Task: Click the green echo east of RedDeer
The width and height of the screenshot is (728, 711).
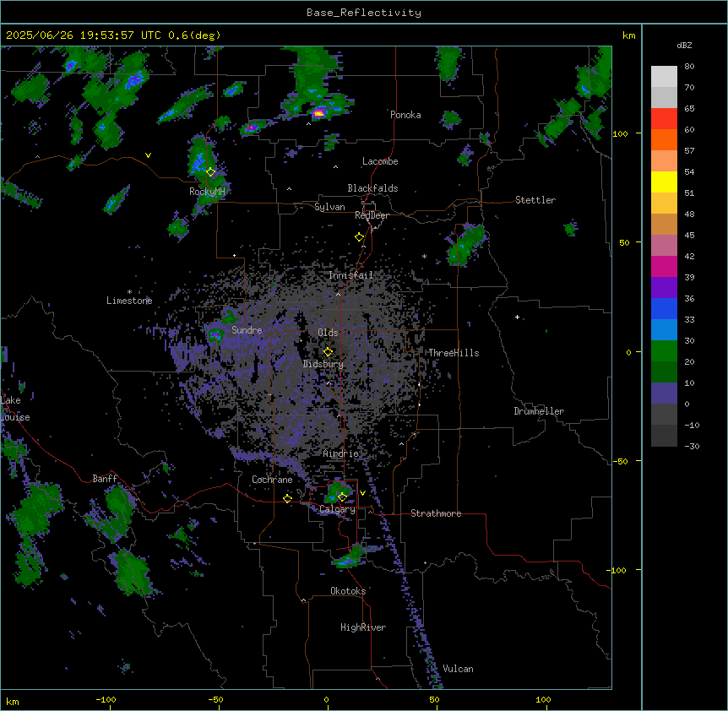Action: click(x=465, y=245)
